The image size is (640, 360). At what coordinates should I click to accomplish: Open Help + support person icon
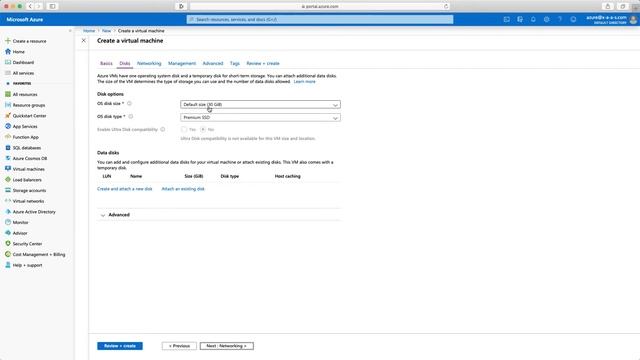coord(8,265)
